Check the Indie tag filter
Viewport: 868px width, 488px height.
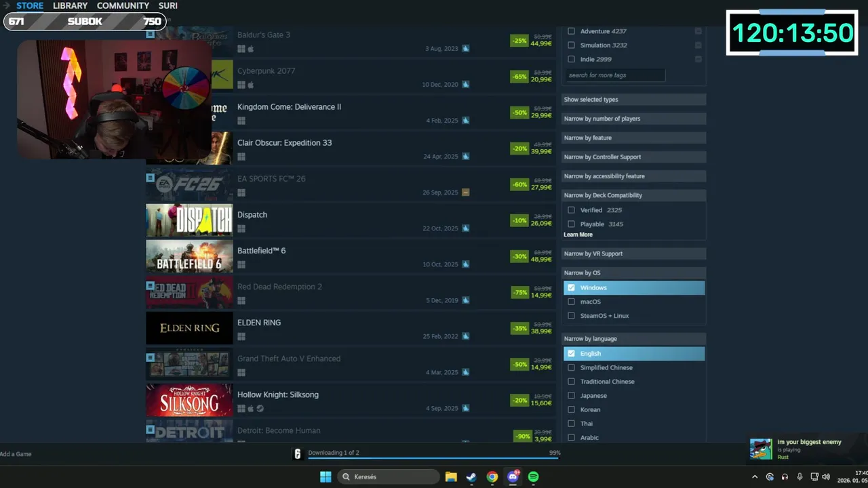(571, 59)
